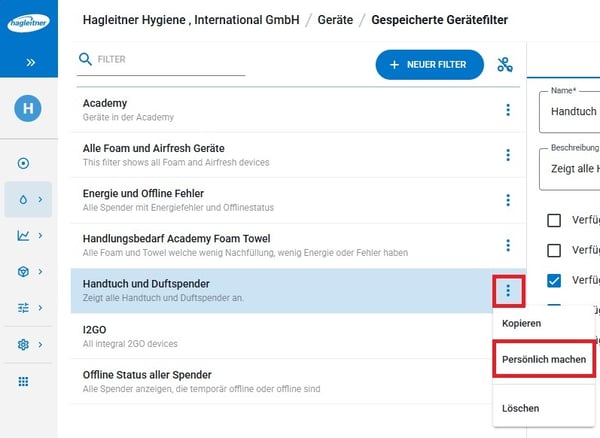
Task: Click Hagleitner Hygiene, International GmbH breadcrumb
Action: [191, 20]
